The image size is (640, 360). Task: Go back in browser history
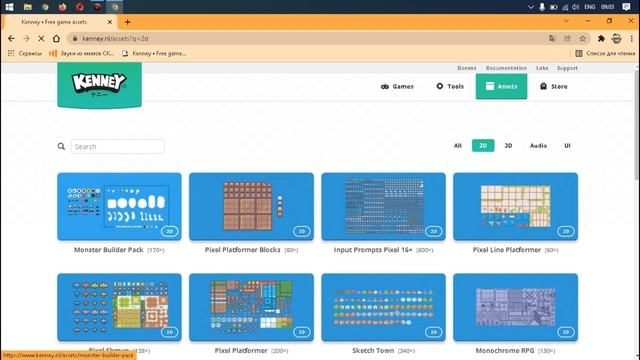point(11,38)
